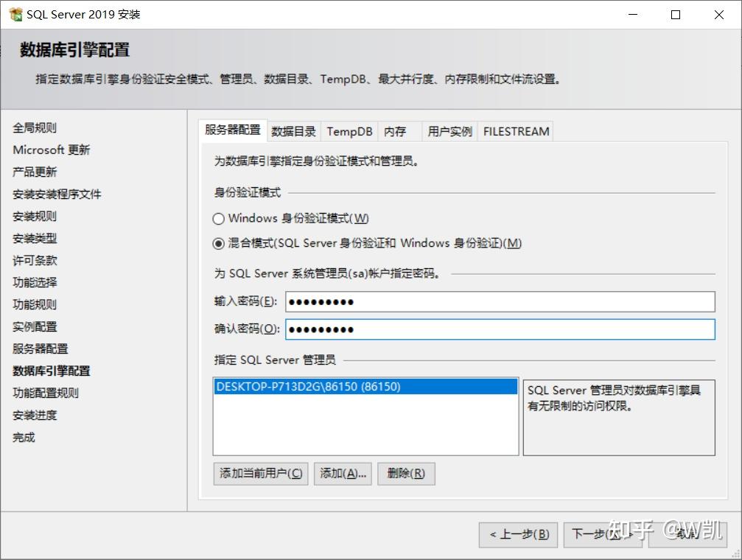Click the 输入密码 password field
The image size is (742, 560).
tap(500, 302)
